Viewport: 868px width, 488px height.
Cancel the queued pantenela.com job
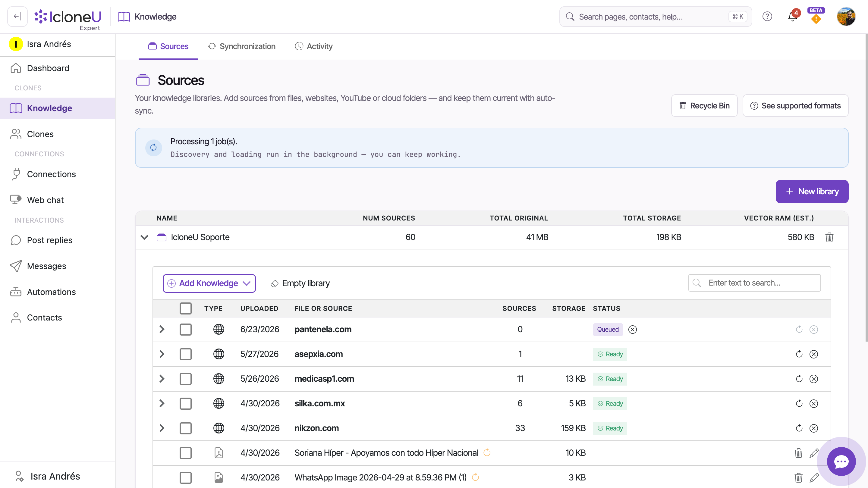point(633,329)
